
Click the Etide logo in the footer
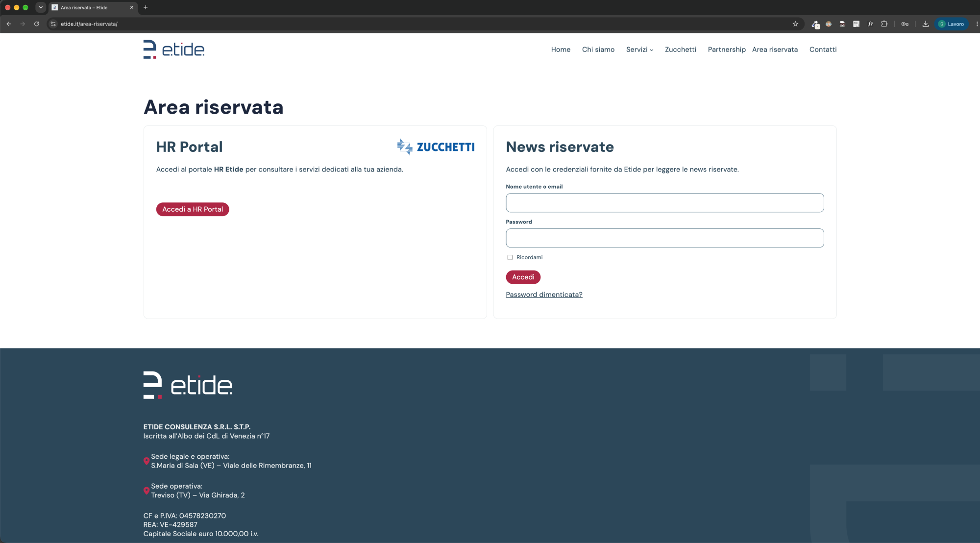tap(188, 385)
